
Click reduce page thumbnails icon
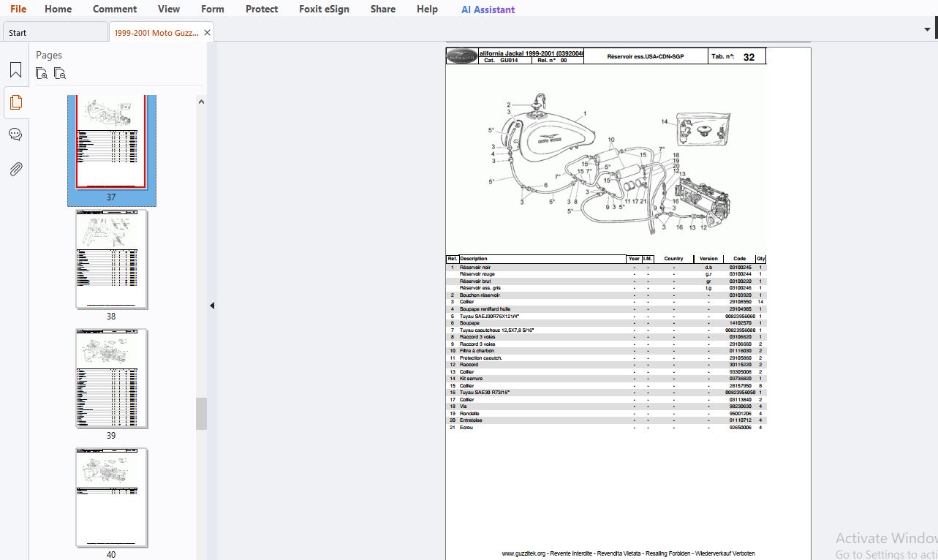pos(60,73)
